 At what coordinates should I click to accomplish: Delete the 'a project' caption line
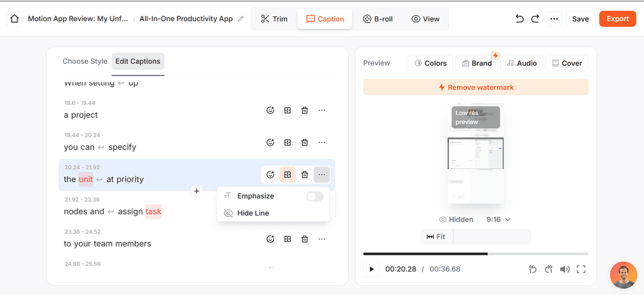click(x=305, y=110)
